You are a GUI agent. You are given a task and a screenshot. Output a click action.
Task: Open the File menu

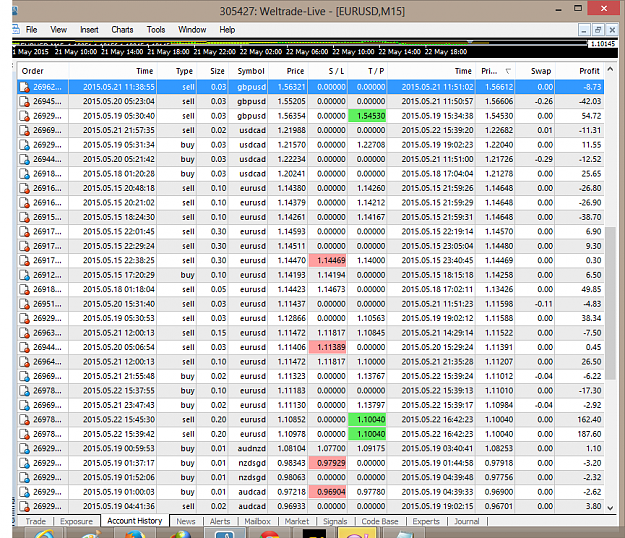click(31, 30)
